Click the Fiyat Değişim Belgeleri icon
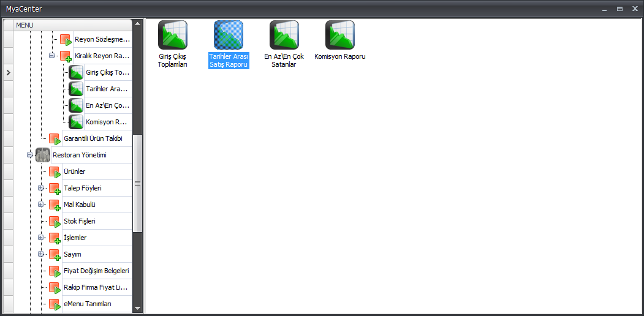 click(x=55, y=271)
